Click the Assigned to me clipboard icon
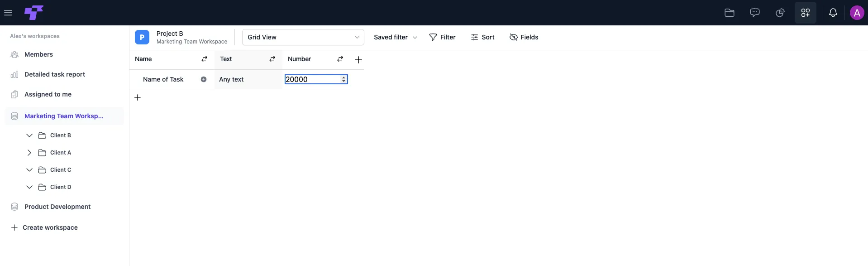Viewport: 868px width, 266px height. [x=14, y=94]
